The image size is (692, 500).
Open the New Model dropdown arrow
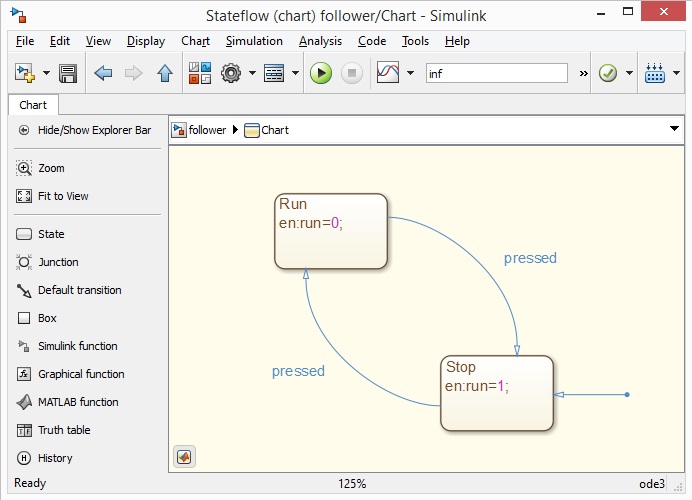[46, 73]
